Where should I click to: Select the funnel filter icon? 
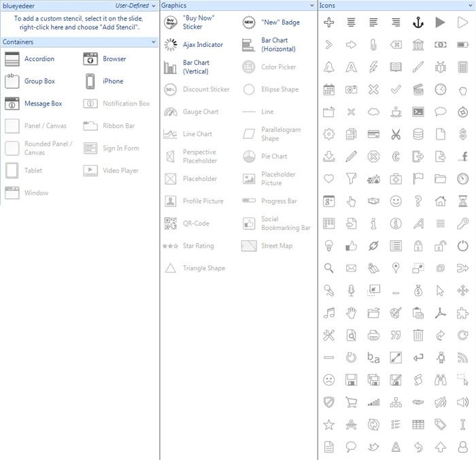tap(352, 179)
